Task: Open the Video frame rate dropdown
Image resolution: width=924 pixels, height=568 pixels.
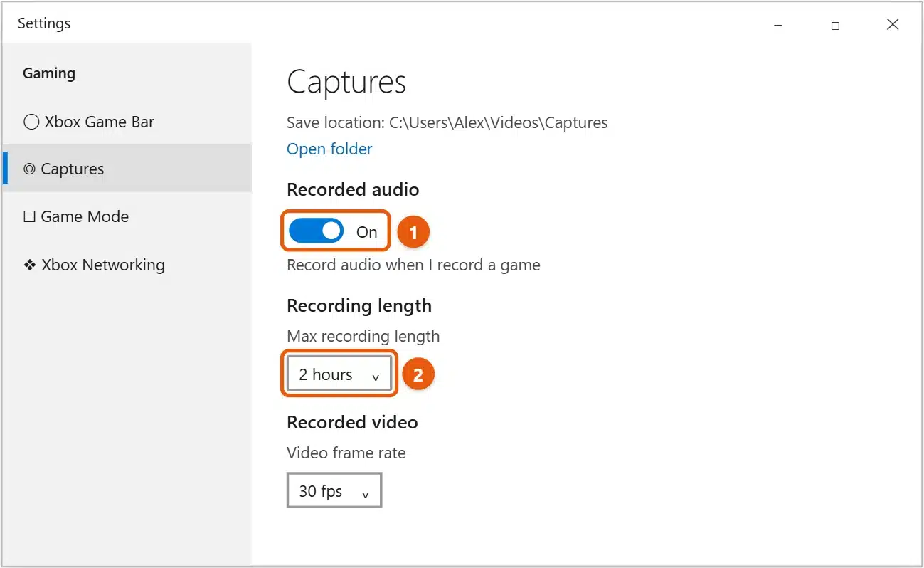Action: 334,491
